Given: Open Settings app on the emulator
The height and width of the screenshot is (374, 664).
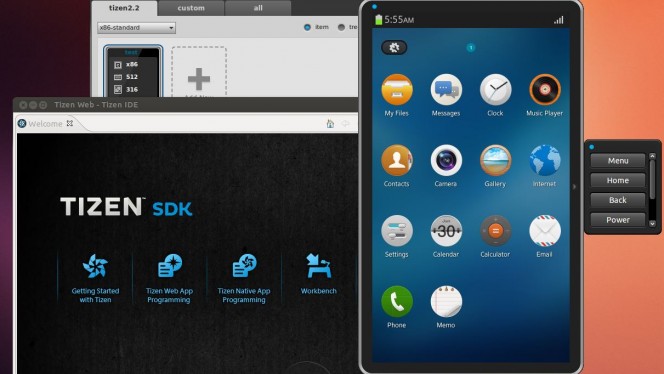Looking at the screenshot, I should click(397, 231).
